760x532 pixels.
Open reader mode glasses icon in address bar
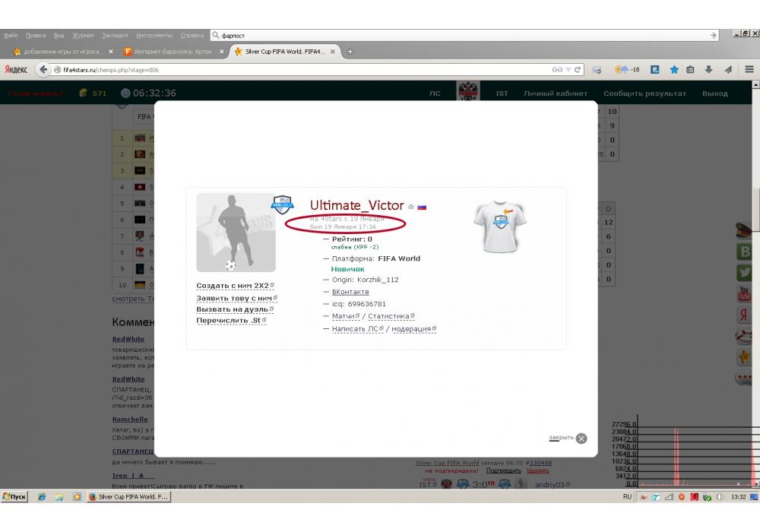tap(557, 70)
